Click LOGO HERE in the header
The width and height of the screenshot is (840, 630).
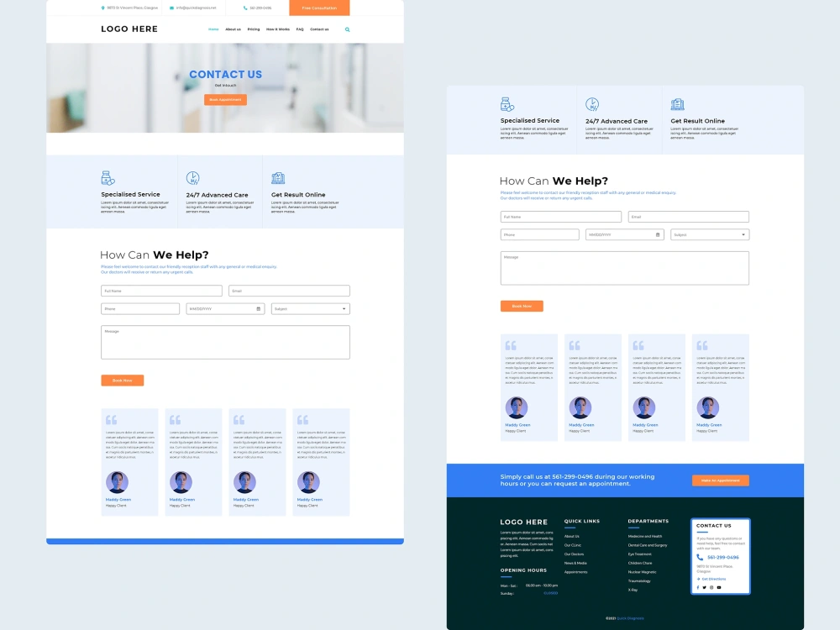(129, 29)
